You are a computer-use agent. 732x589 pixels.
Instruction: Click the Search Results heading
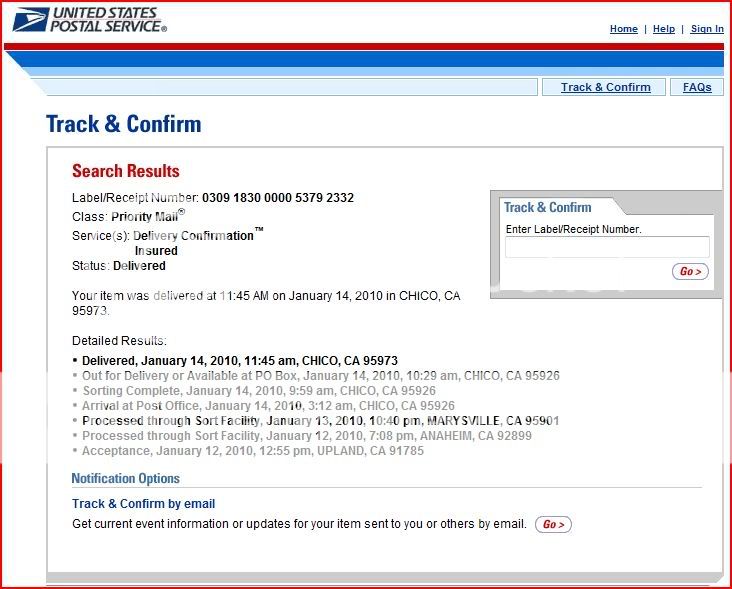click(x=126, y=171)
